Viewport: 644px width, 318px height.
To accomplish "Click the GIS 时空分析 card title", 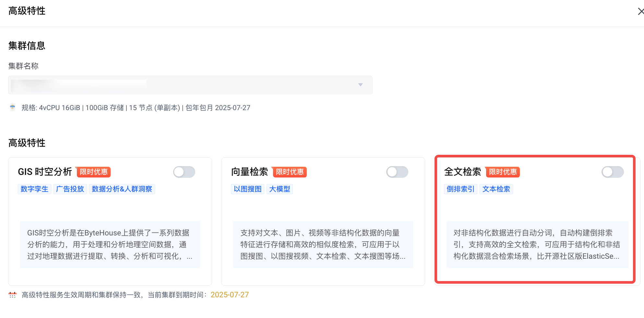I will tap(45, 172).
